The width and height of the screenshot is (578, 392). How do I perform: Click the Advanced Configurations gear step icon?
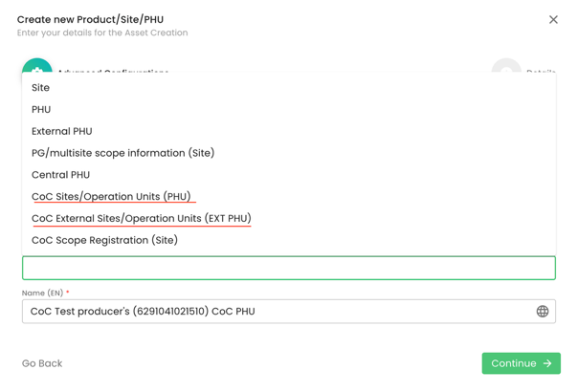37,67
